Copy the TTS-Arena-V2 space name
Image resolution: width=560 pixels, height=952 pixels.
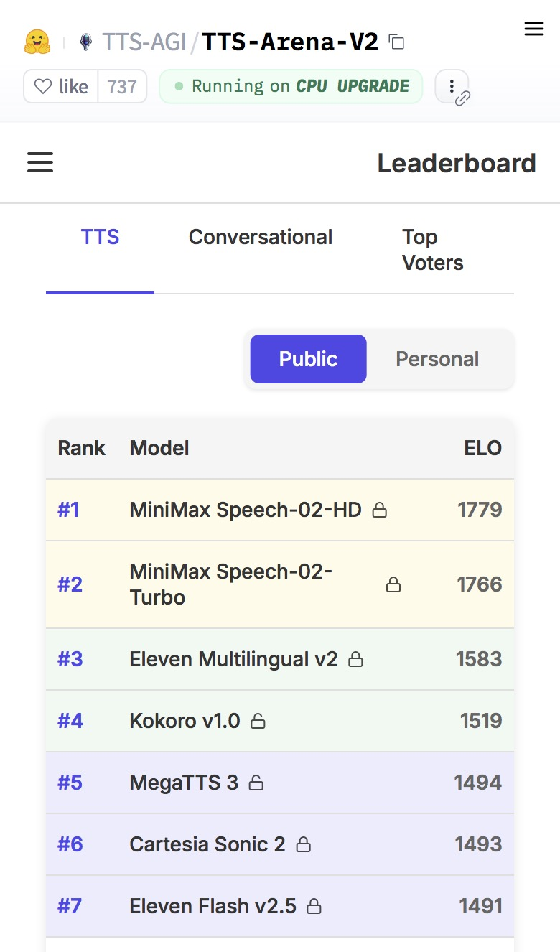coord(396,42)
